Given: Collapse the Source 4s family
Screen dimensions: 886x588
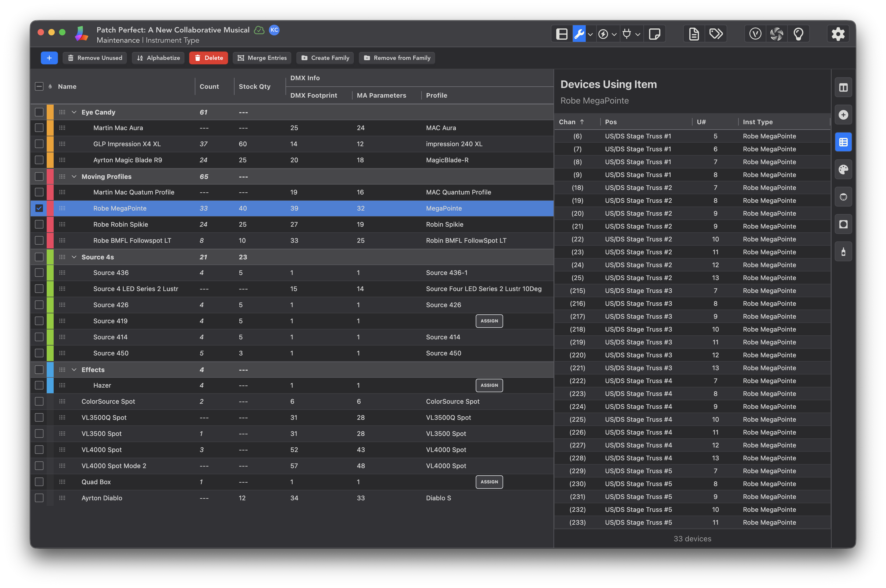Looking at the screenshot, I should click(x=74, y=257).
